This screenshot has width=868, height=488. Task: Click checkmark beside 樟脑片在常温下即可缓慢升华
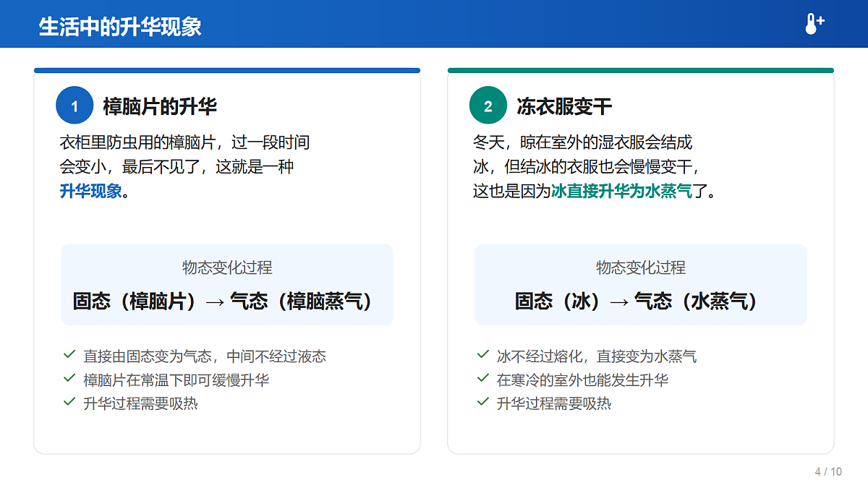(69, 378)
